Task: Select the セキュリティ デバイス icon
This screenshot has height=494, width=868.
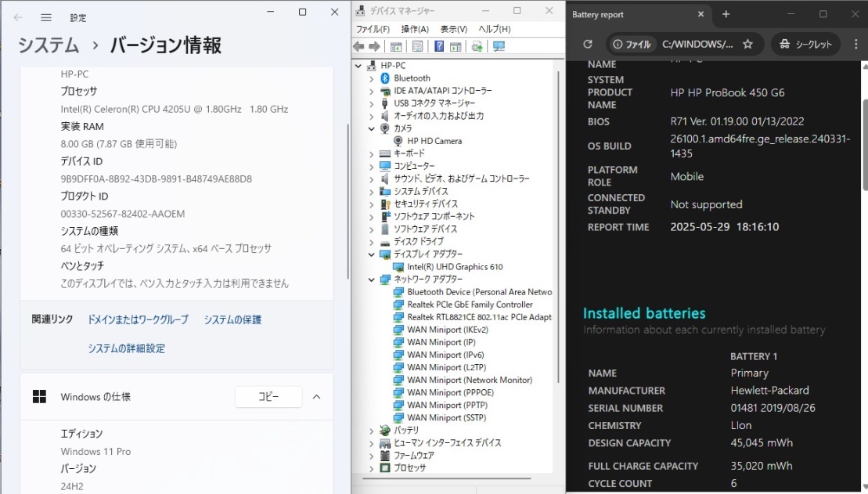Action: point(385,204)
